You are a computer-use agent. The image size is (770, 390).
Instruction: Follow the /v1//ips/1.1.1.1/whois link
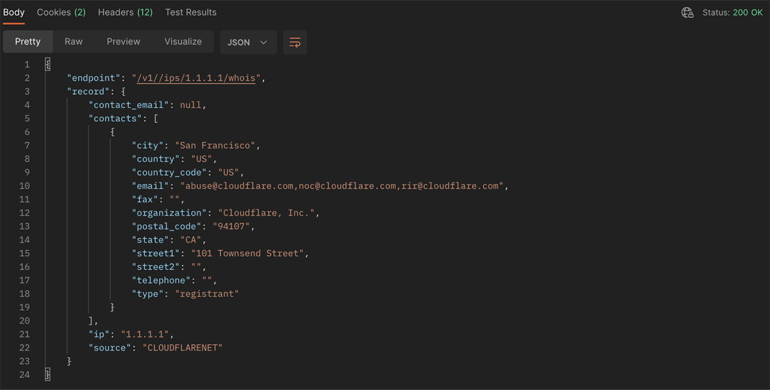point(196,78)
